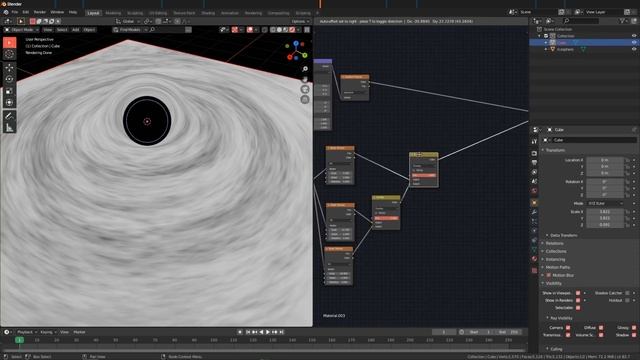Select the Move tool in viewport toolbar
This screenshot has width=640, height=360.
point(9,68)
